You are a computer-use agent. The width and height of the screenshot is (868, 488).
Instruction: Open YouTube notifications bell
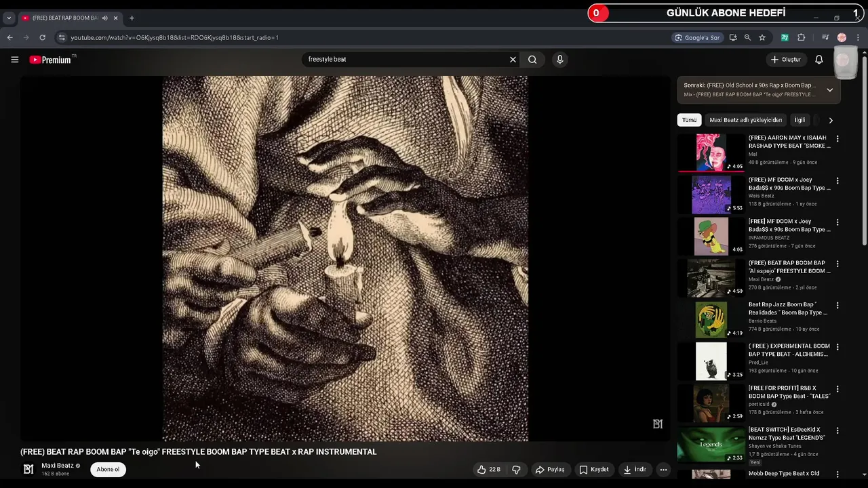(x=818, y=60)
